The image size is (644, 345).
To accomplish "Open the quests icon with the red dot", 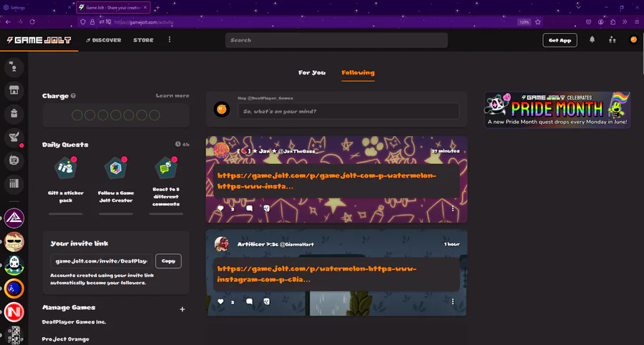I will (14, 137).
